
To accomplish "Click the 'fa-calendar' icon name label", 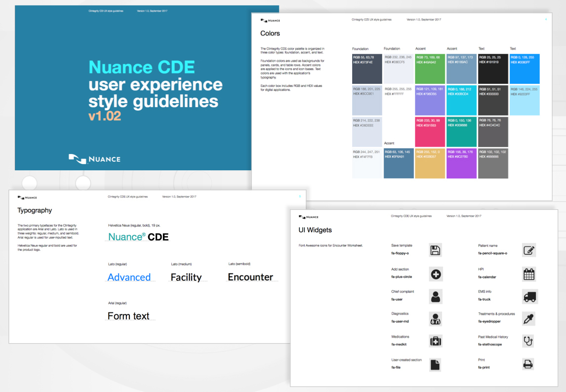I will [487, 277].
